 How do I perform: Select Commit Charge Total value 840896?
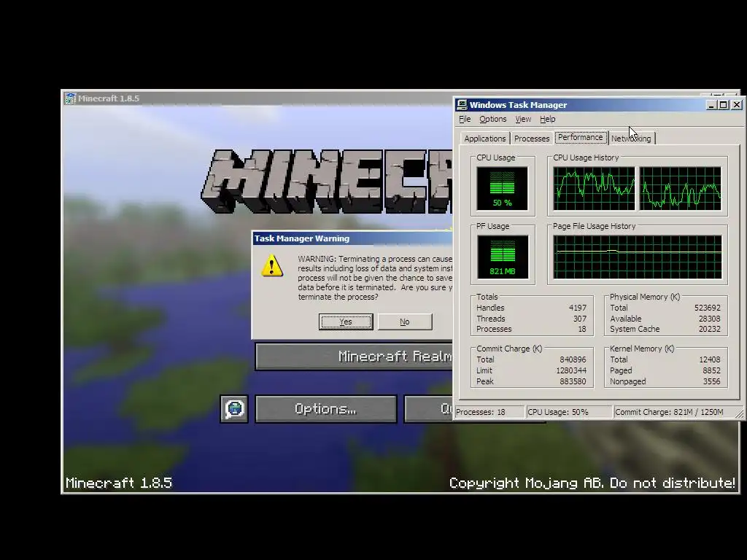coord(573,360)
